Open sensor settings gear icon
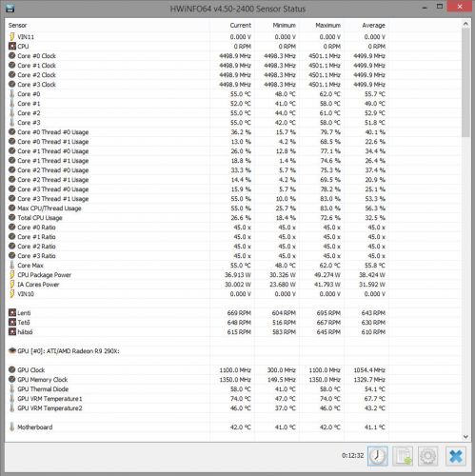 [427, 456]
